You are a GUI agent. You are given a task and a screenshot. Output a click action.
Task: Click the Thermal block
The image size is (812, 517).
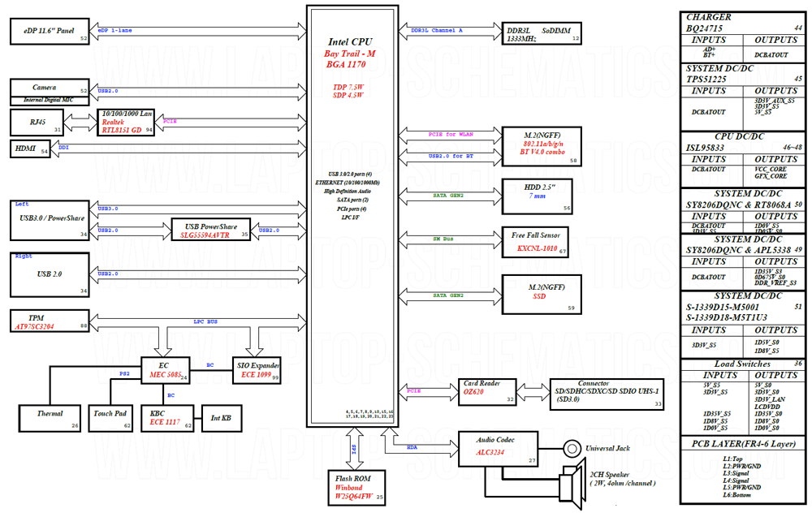tap(50, 418)
